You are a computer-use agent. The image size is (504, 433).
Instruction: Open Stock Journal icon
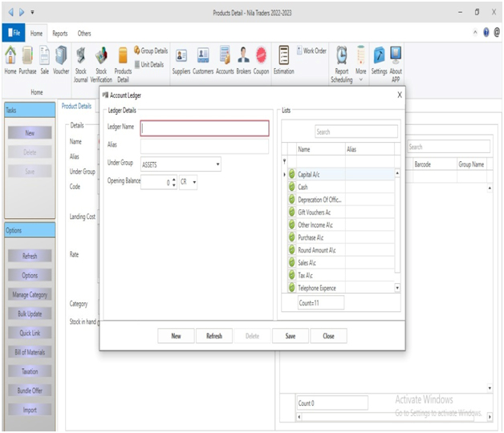(81, 64)
